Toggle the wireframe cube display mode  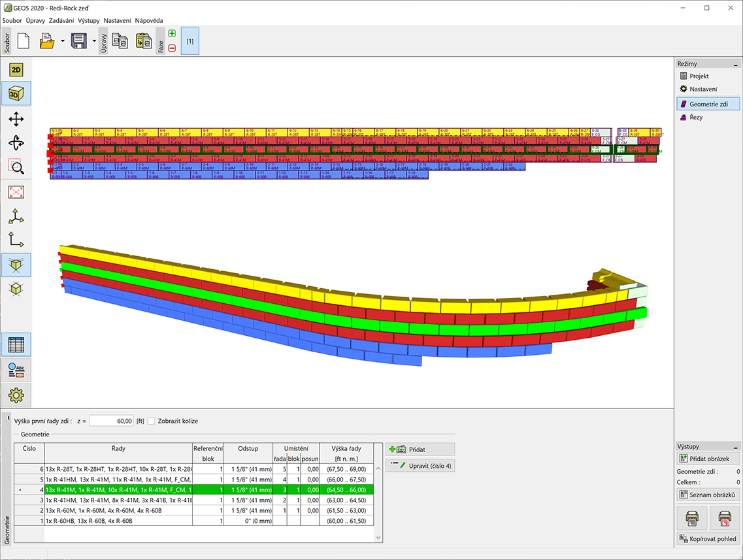point(16,289)
